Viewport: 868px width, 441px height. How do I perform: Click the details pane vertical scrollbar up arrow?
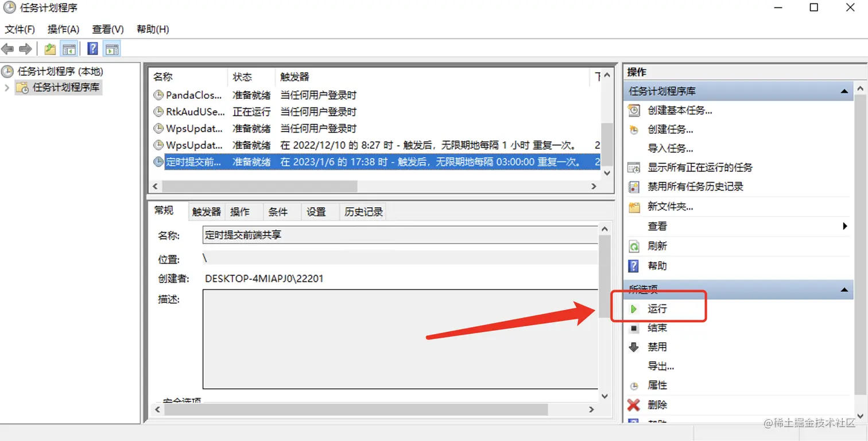(x=604, y=230)
